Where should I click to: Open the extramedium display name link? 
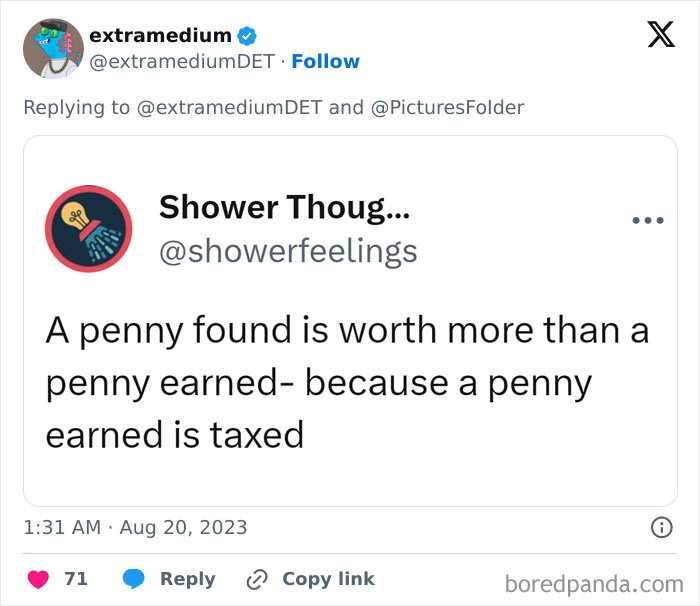tap(160, 36)
